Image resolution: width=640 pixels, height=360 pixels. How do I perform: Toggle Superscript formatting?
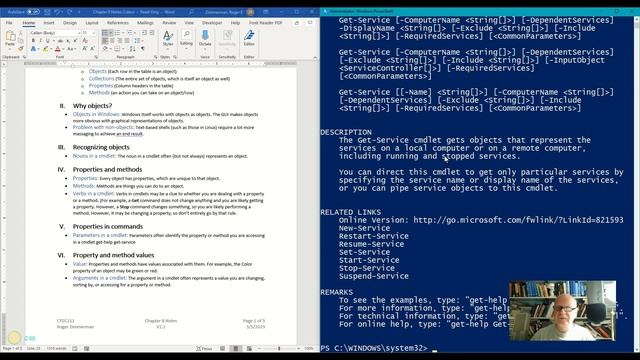pos(75,40)
